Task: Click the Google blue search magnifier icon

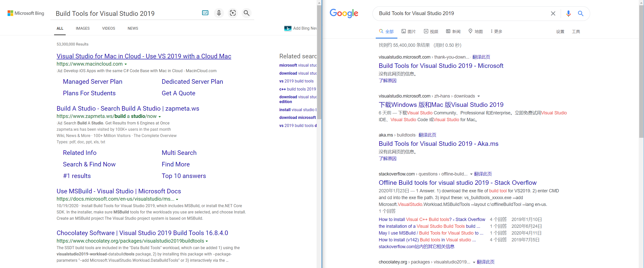Action: pyautogui.click(x=581, y=13)
